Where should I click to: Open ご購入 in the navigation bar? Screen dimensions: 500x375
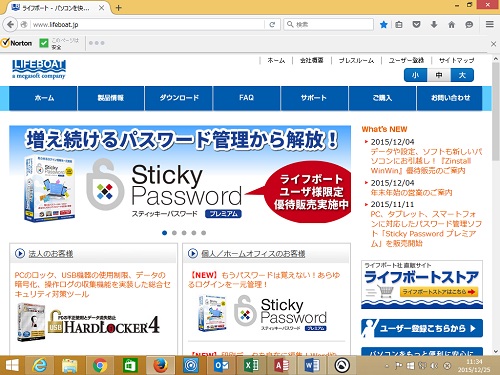pyautogui.click(x=382, y=98)
